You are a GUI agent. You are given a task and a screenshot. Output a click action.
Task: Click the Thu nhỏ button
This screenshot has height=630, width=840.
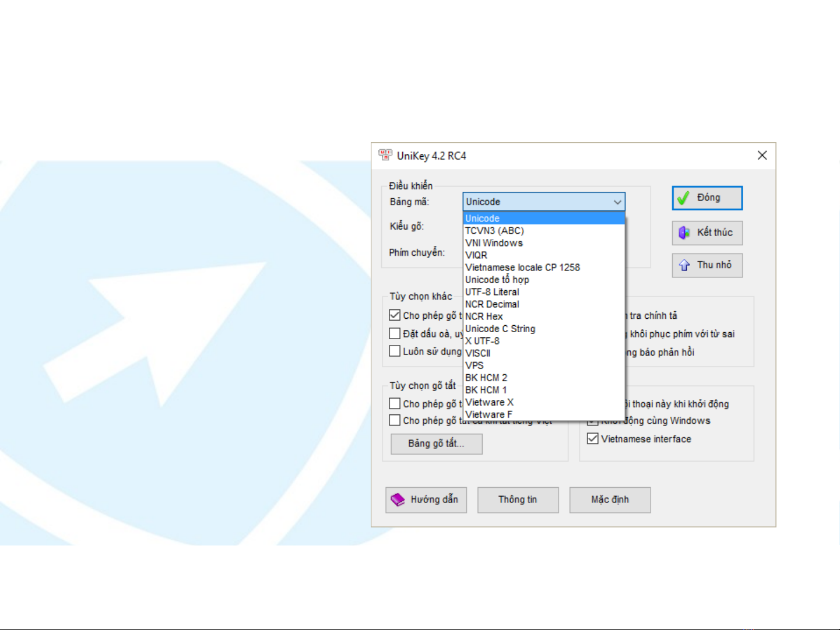(707, 265)
